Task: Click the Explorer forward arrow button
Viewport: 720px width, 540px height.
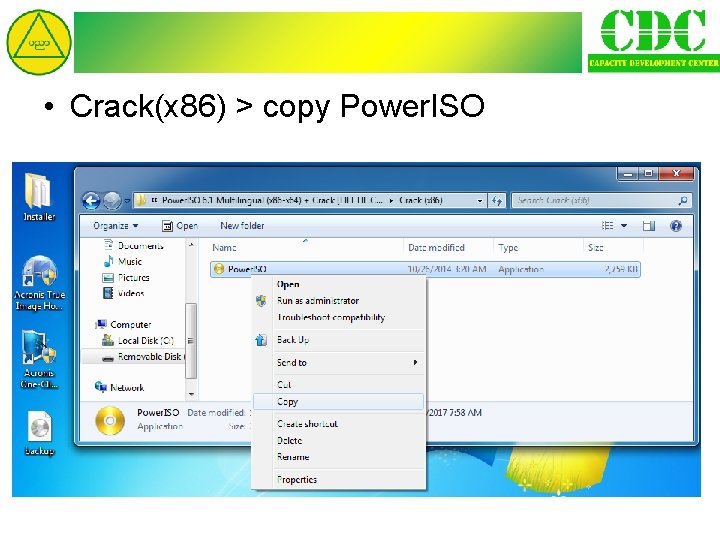Action: pos(112,201)
